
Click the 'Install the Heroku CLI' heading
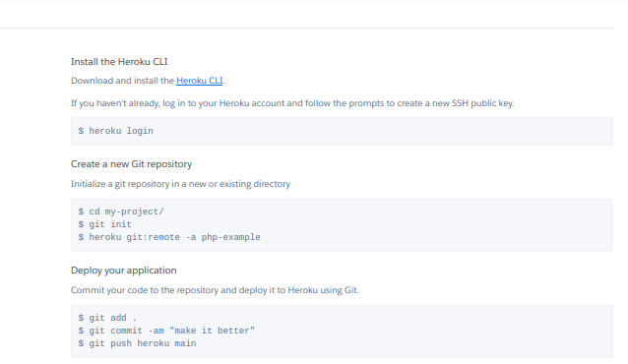pyautogui.click(x=119, y=62)
